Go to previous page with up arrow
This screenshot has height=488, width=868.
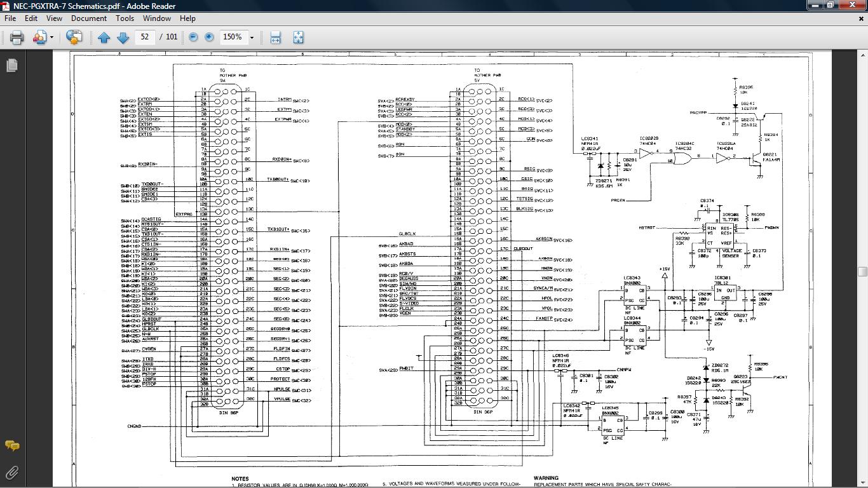click(x=104, y=37)
